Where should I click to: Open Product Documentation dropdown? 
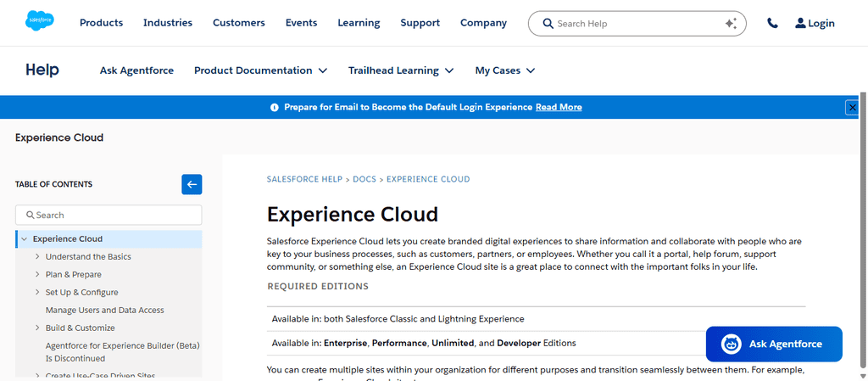(x=261, y=70)
